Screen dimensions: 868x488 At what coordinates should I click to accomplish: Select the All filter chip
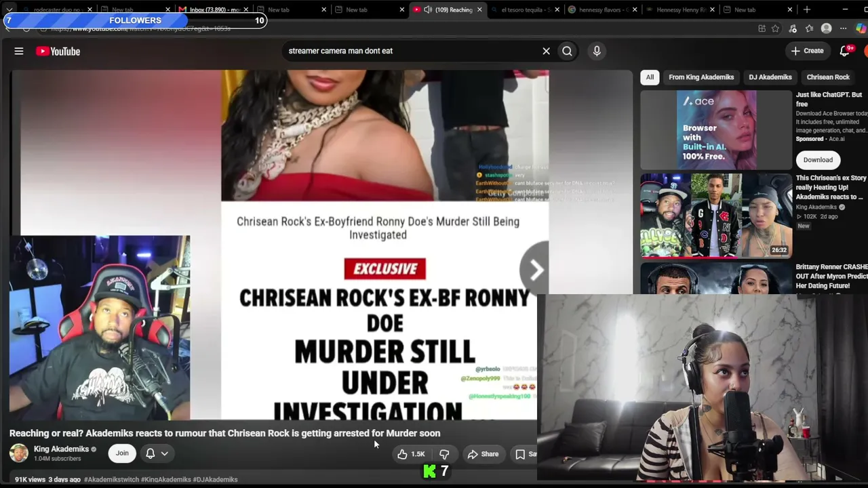[650, 77]
